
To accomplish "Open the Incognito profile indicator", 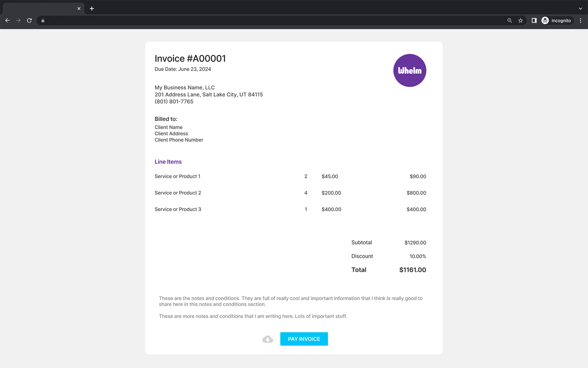I will point(557,20).
